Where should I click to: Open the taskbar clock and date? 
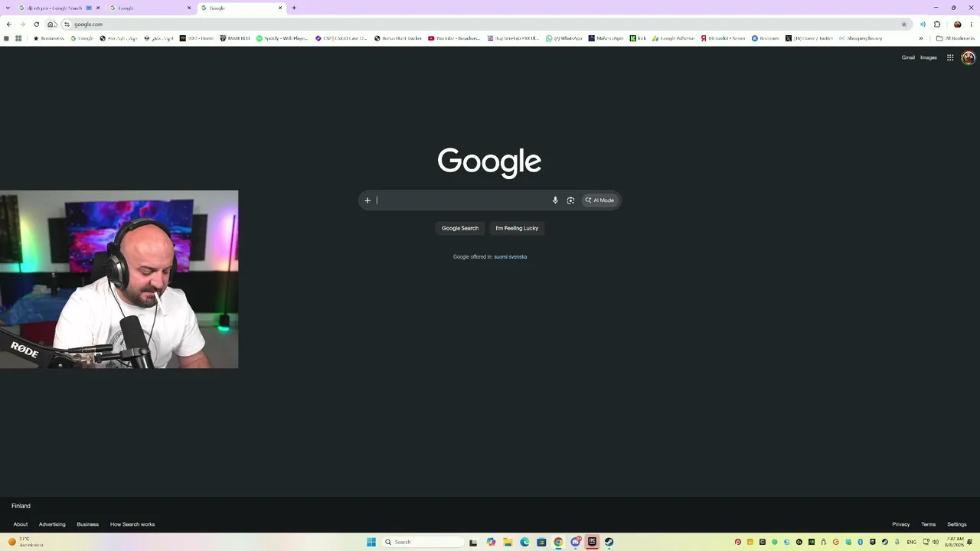(x=955, y=542)
